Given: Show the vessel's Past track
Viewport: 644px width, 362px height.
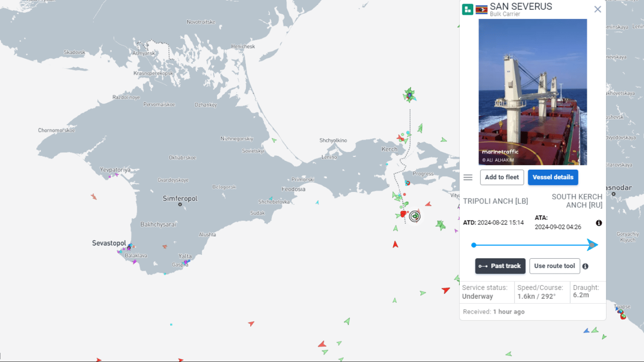Looking at the screenshot, I should (500, 266).
